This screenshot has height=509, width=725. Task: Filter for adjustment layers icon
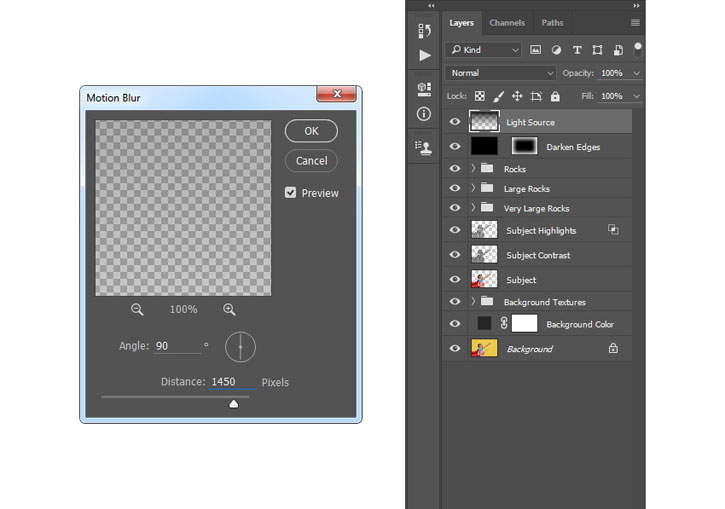[x=556, y=50]
